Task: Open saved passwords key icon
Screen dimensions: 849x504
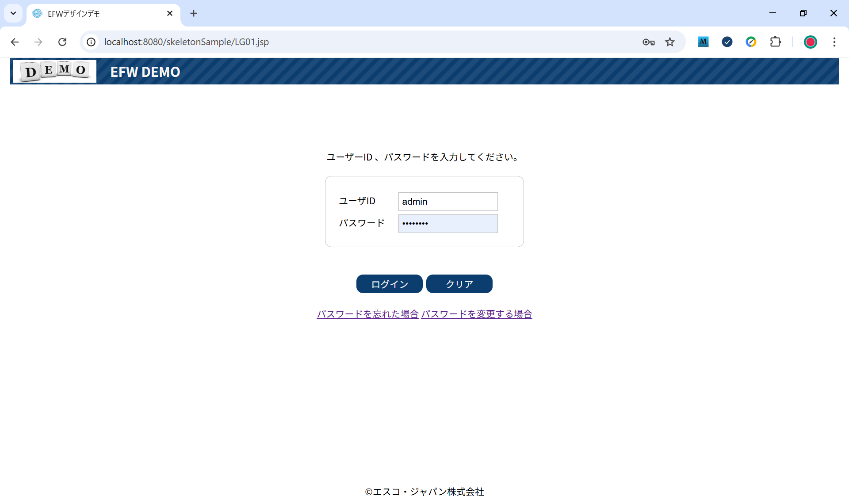Action: coord(648,42)
